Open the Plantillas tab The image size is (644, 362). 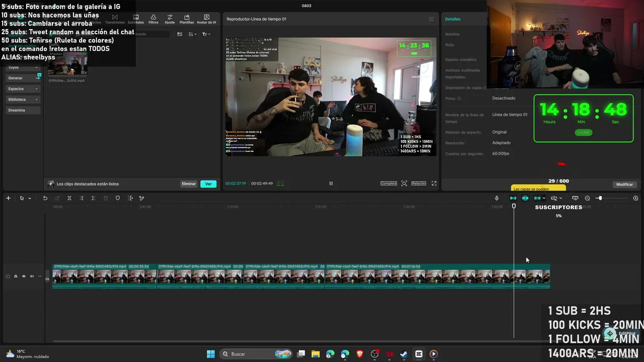(187, 19)
